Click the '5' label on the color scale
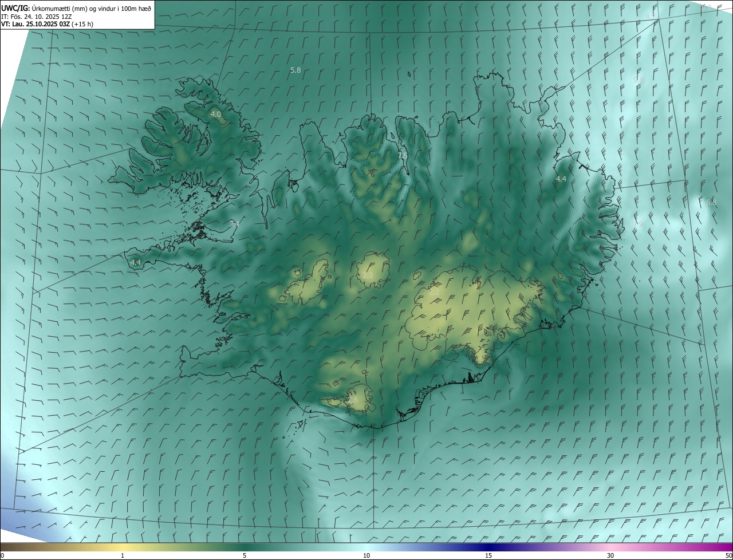The height and width of the screenshot is (560, 733). click(245, 555)
